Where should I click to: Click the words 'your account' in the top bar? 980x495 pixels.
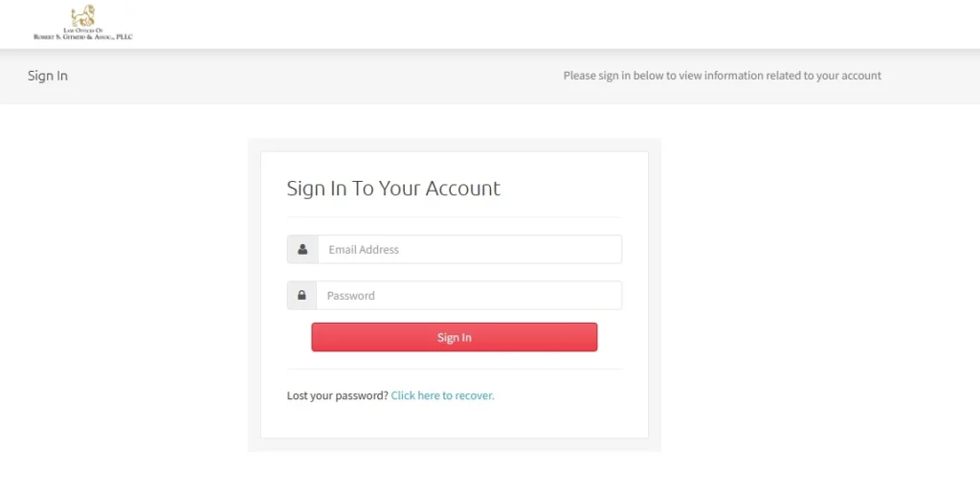(x=849, y=76)
